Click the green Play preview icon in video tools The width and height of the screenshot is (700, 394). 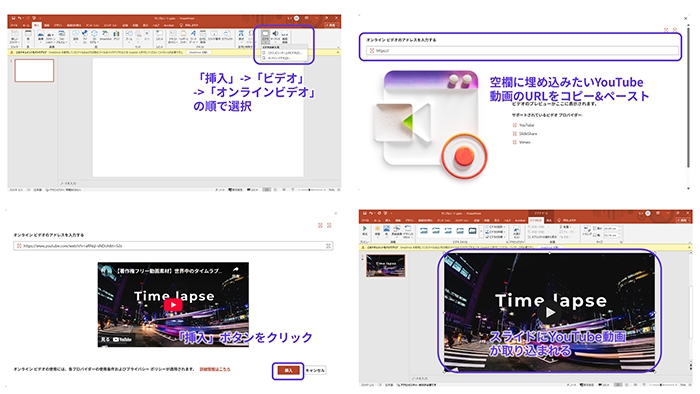pyautogui.click(x=365, y=229)
